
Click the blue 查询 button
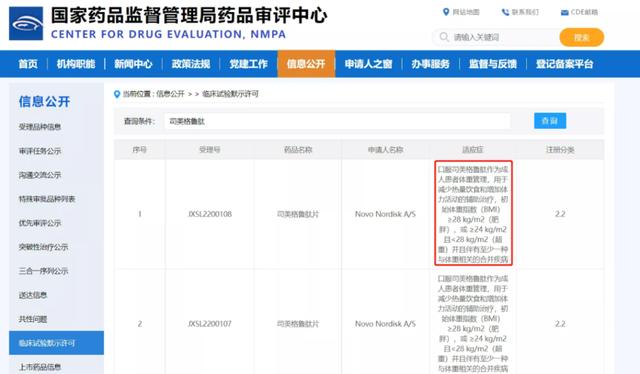[x=550, y=121]
